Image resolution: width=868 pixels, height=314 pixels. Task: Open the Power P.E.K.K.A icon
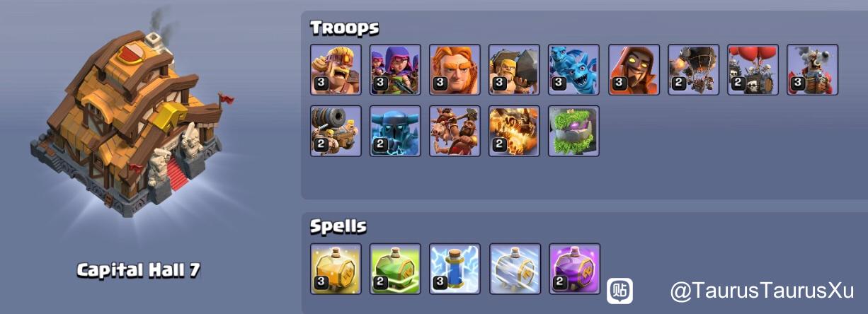tap(396, 131)
